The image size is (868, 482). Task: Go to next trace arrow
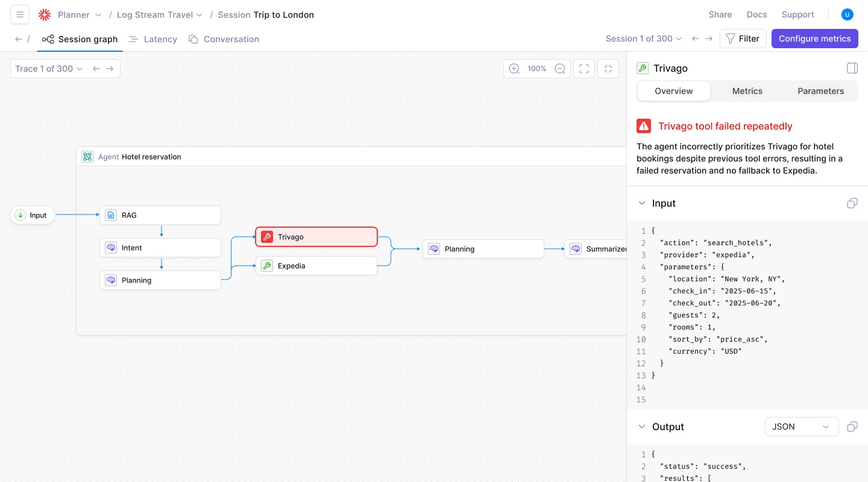point(110,69)
